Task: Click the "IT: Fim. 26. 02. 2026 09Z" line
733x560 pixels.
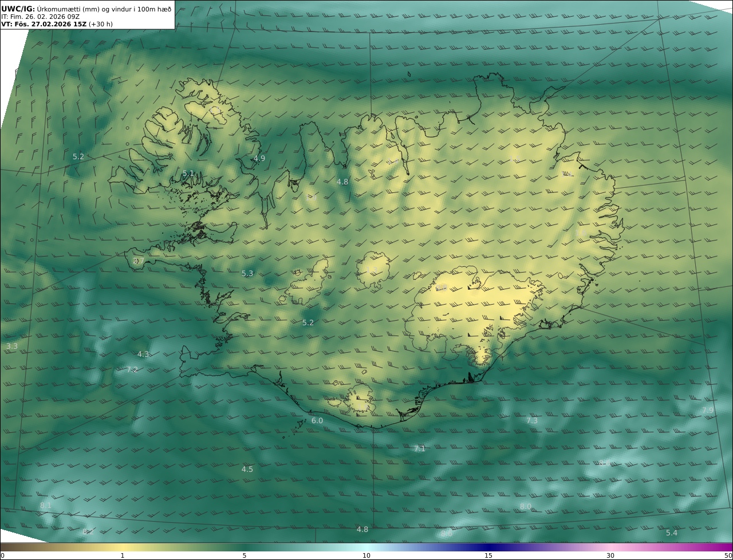Action: 40,17
